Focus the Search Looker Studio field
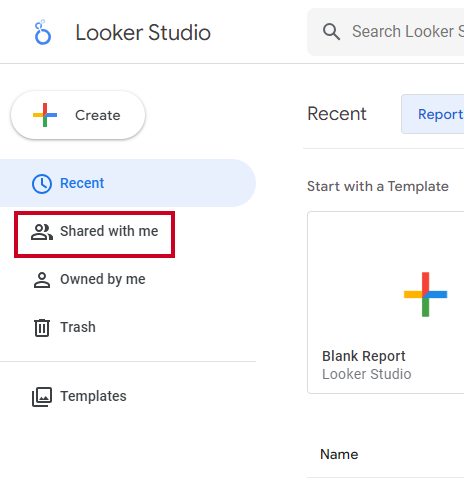Image resolution: width=464 pixels, height=480 pixels. [386, 32]
